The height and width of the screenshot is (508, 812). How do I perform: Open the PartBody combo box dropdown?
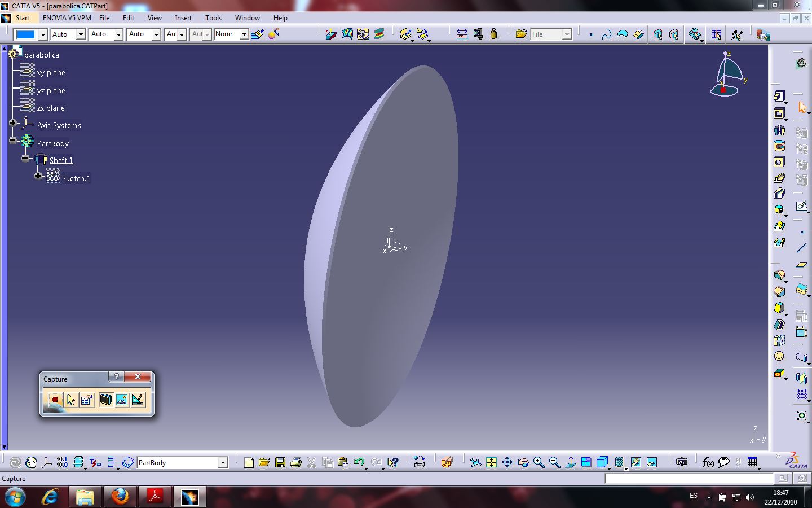click(x=223, y=463)
